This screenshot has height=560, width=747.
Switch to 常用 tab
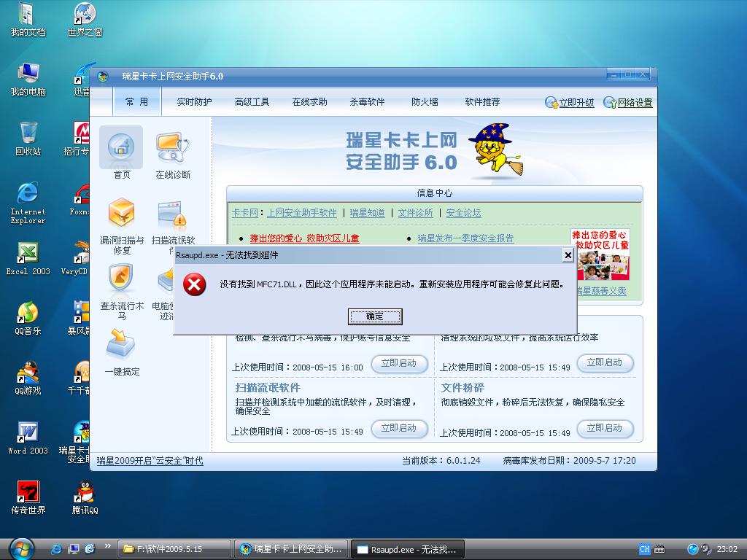click(x=137, y=102)
